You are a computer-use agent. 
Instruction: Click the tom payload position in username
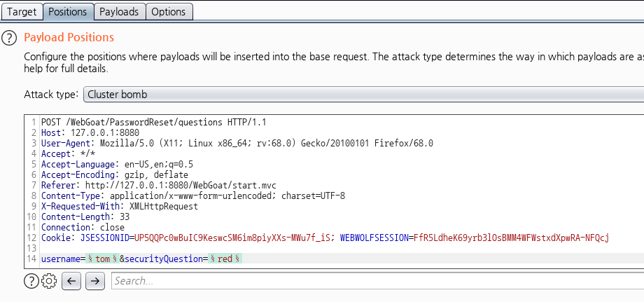[102, 259]
